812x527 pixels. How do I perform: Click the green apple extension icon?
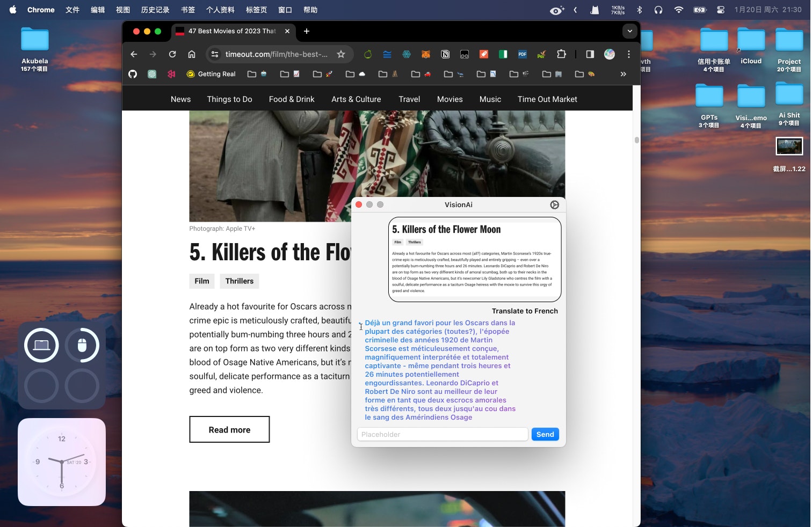[x=368, y=54]
